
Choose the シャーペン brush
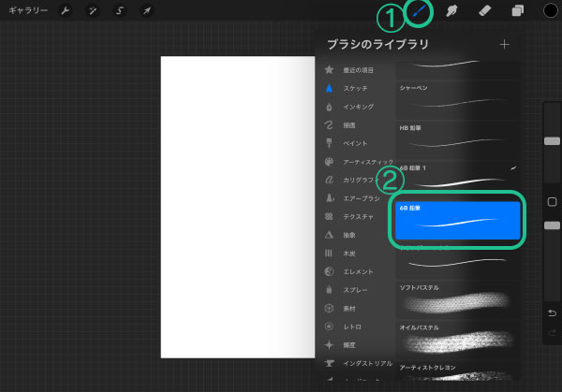coord(457,99)
